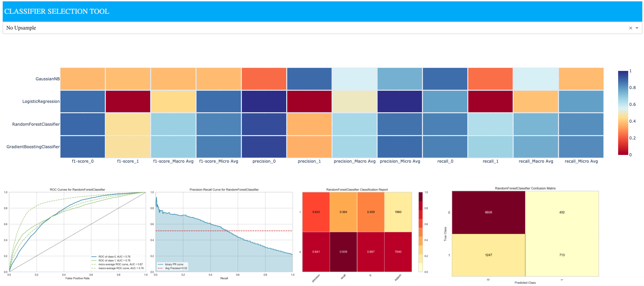Click the precision_0 column label
The image size is (644, 286).
click(264, 161)
